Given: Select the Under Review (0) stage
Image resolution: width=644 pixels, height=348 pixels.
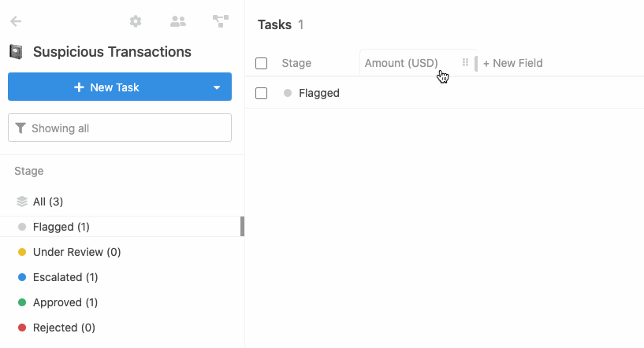Looking at the screenshot, I should [x=76, y=252].
